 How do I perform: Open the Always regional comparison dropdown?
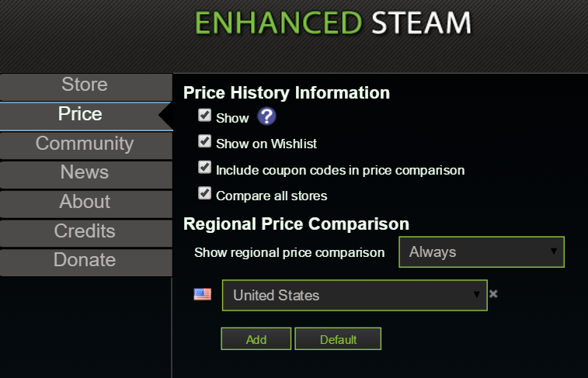click(x=482, y=251)
